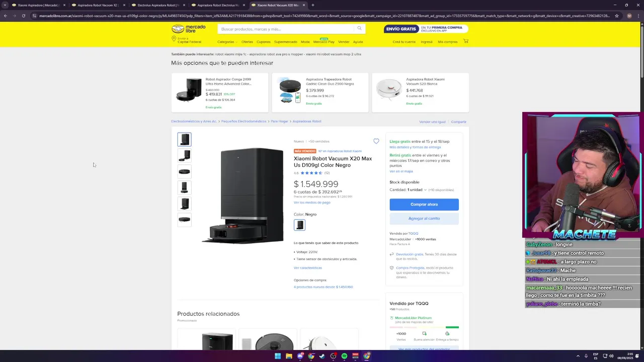The width and height of the screenshot is (644, 362).
Task: Reload the page in browser
Action: coord(23,16)
